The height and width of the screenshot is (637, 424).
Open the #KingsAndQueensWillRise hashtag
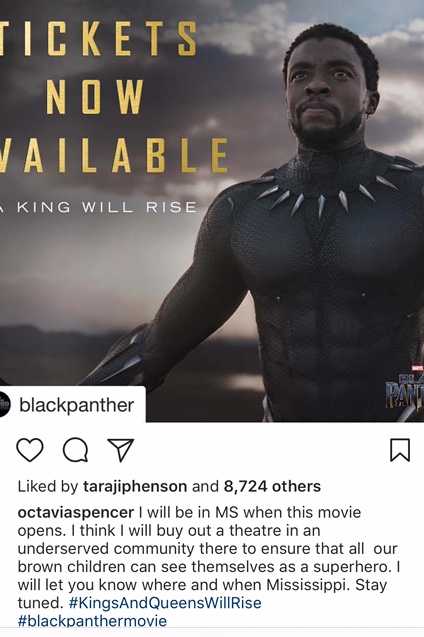165,602
